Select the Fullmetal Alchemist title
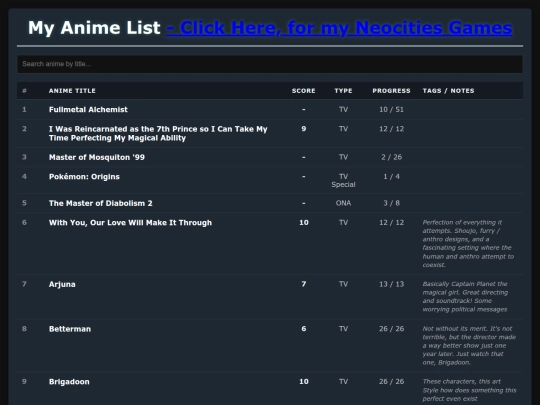 pyautogui.click(x=88, y=110)
